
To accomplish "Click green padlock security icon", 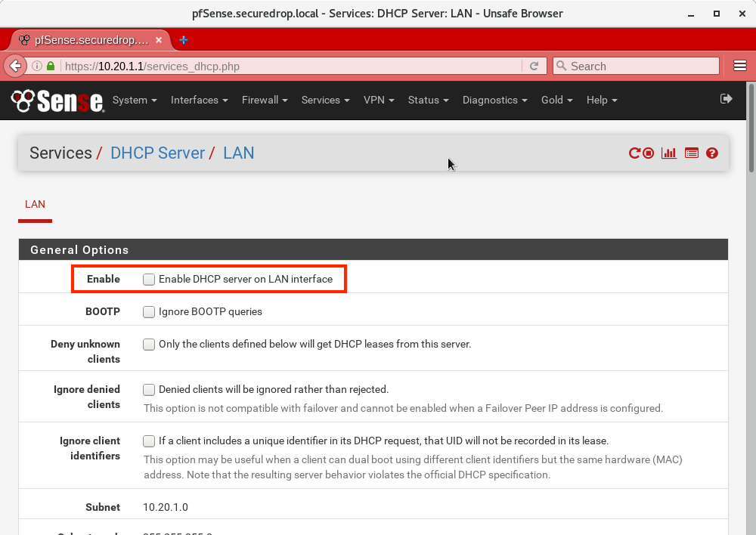I will (51, 66).
